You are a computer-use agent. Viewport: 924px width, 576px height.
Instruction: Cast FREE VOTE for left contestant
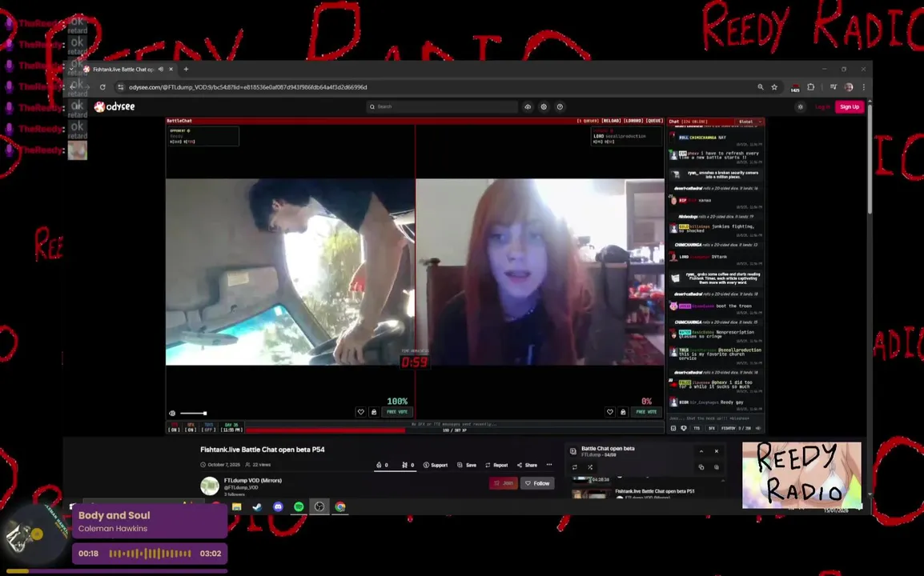[397, 412]
